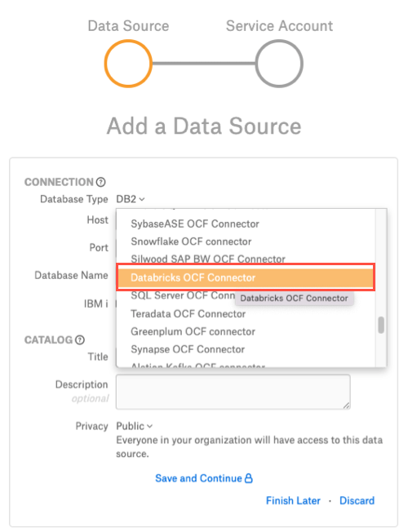Pick Silwood SAP BW OCF Connector
Viewport: 408px width, 532px height.
coord(208,259)
